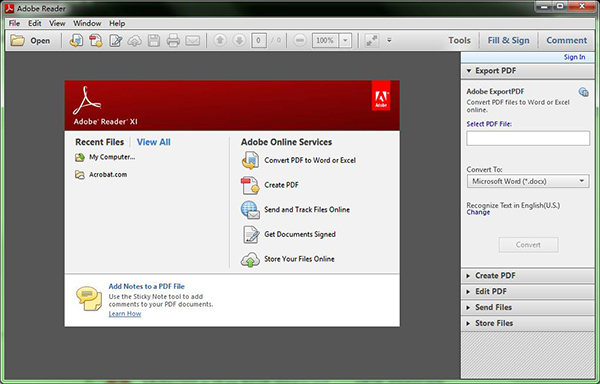The image size is (600, 384).
Task: Click the Sticky Note speech bubble icon
Action: pos(89,298)
